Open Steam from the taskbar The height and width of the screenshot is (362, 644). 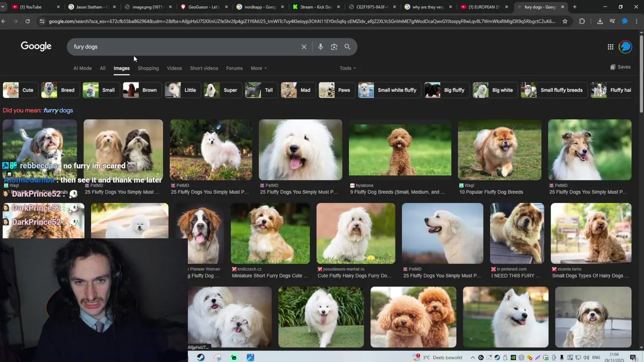[x=201, y=357]
